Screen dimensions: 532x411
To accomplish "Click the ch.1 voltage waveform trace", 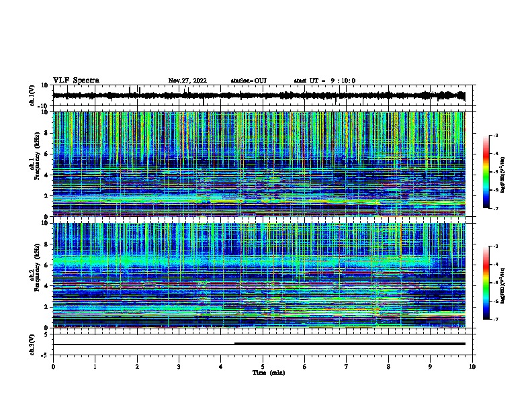I will tap(259, 95).
